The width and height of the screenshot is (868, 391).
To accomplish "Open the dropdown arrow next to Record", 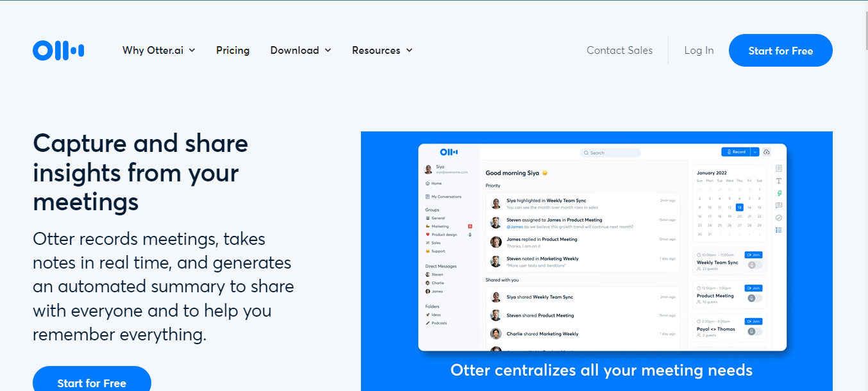I will [755, 152].
